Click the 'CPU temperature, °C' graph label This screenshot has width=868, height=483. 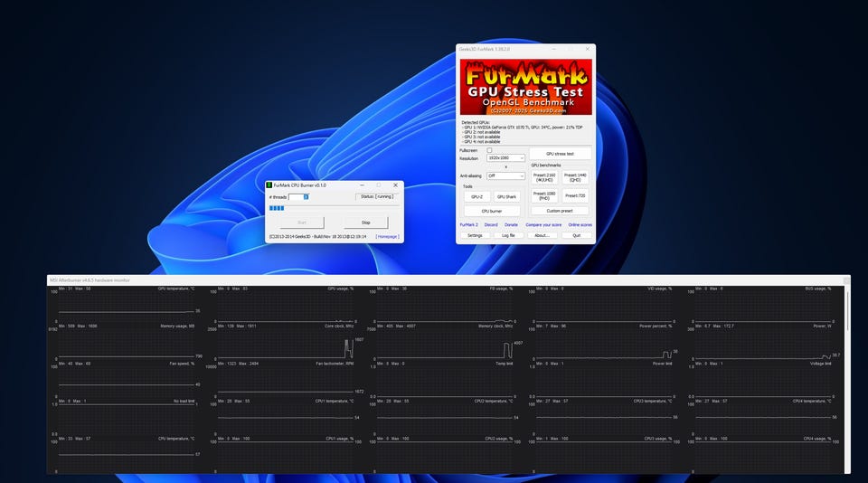point(176,439)
